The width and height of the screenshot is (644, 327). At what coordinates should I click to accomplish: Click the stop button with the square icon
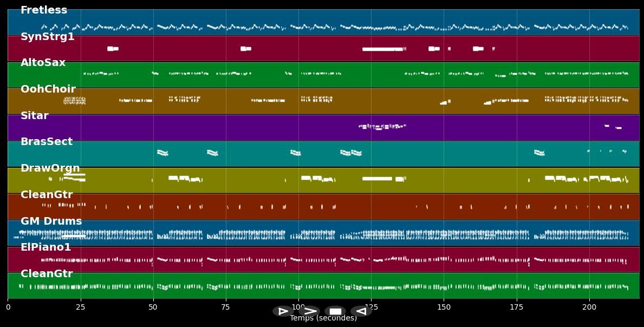[335, 311]
